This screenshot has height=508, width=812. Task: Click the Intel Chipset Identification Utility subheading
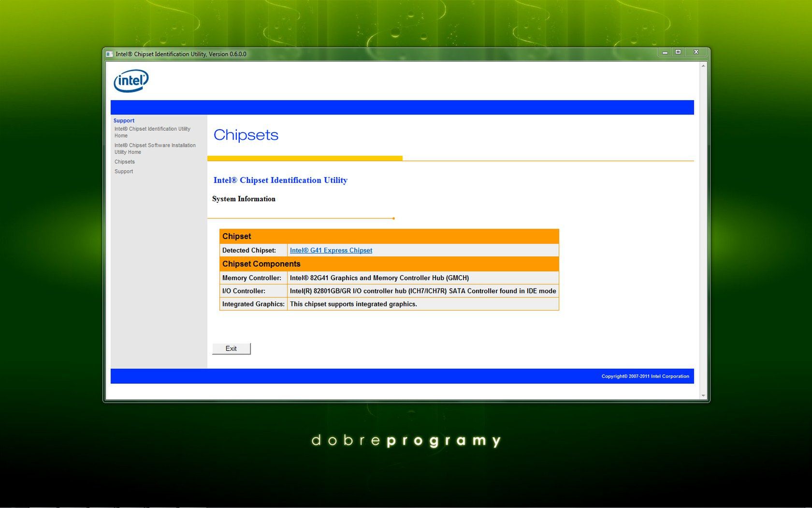pyautogui.click(x=280, y=180)
